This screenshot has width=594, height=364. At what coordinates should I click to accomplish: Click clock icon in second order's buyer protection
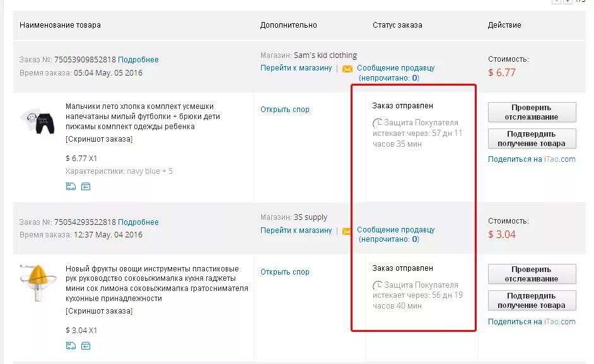click(x=377, y=285)
